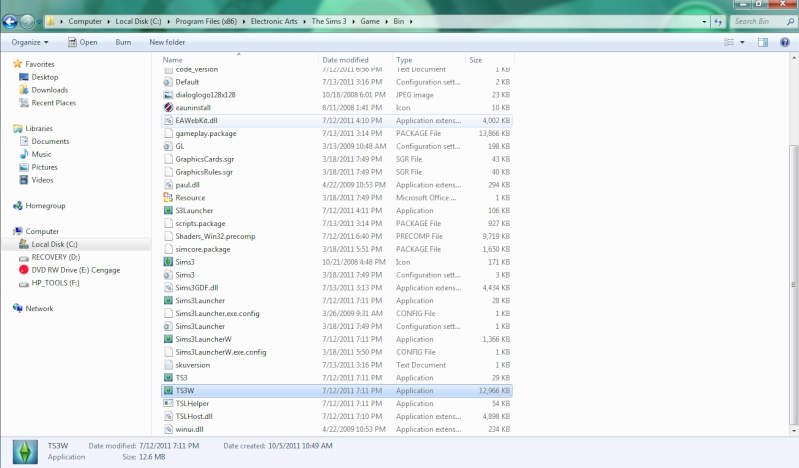The width and height of the screenshot is (799, 468).
Task: Click the blue Help question mark icon
Action: [x=785, y=42]
